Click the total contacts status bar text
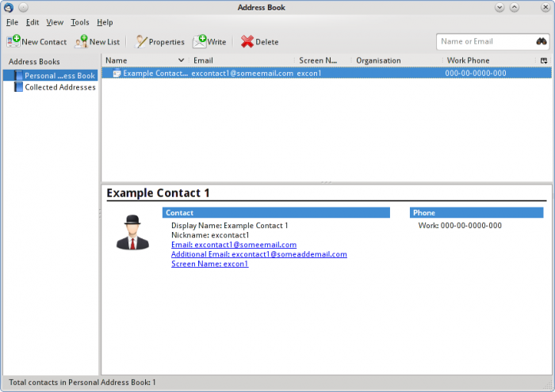Image resolution: width=555 pixels, height=392 pixels. pyautogui.click(x=82, y=382)
